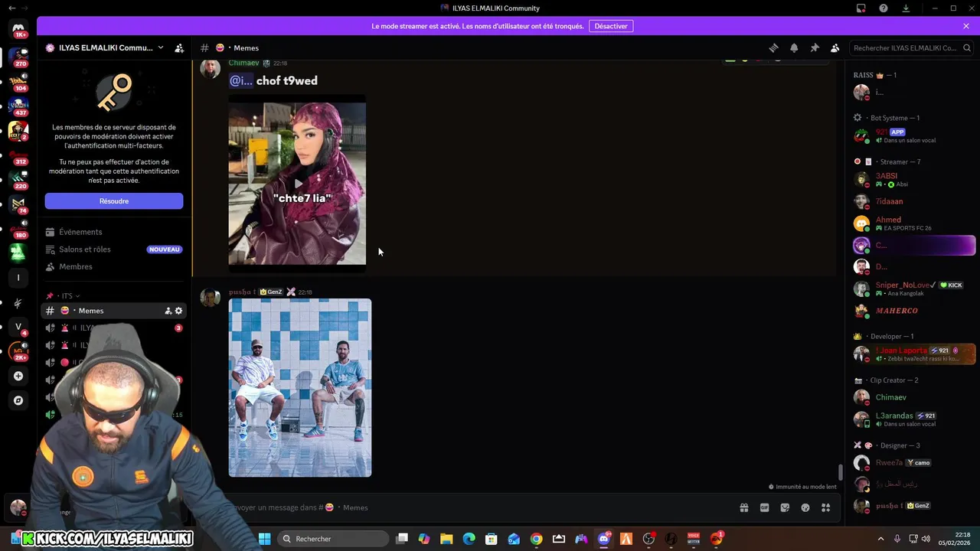Open GIF picker in message bar

point(764,507)
